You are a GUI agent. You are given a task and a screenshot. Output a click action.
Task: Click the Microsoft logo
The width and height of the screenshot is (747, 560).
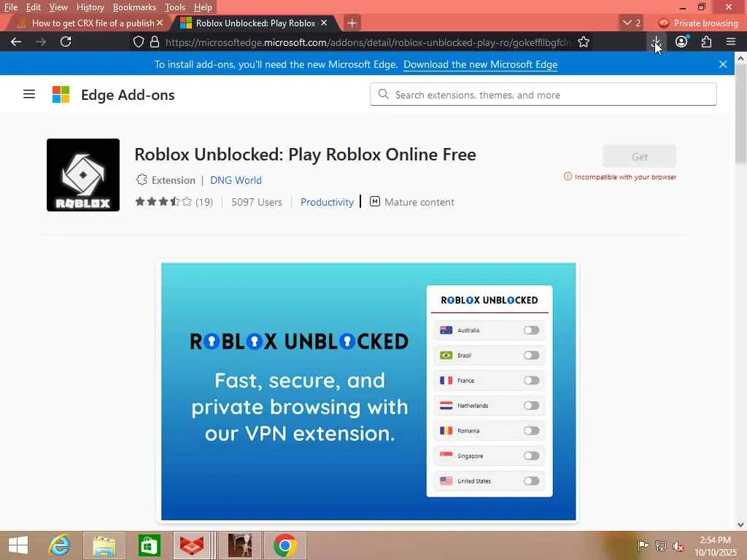click(x=61, y=94)
